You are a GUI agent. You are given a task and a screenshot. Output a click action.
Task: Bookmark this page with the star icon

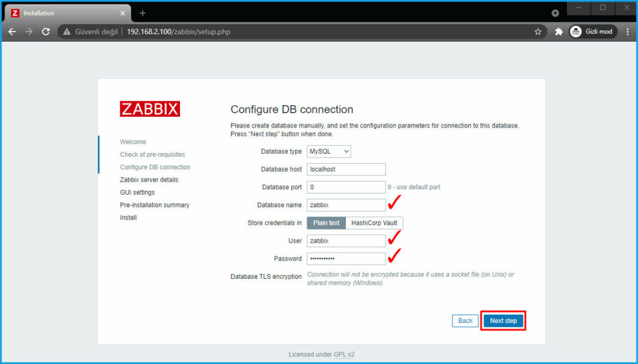[x=538, y=32]
